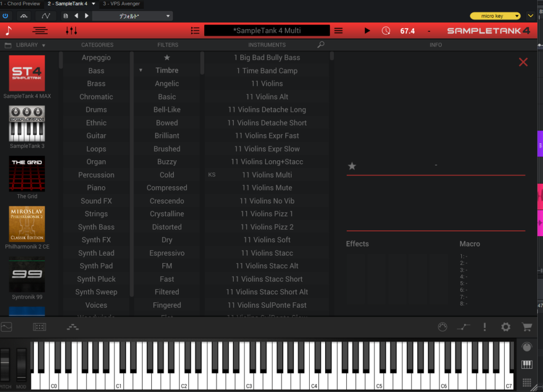Click the tempo clock icon
The height and width of the screenshot is (392, 543).
tap(386, 31)
